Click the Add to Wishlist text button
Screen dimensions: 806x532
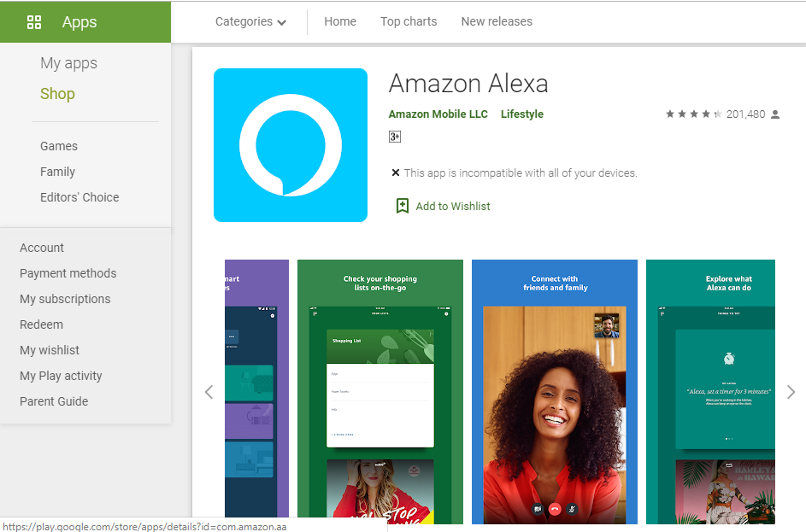(453, 207)
